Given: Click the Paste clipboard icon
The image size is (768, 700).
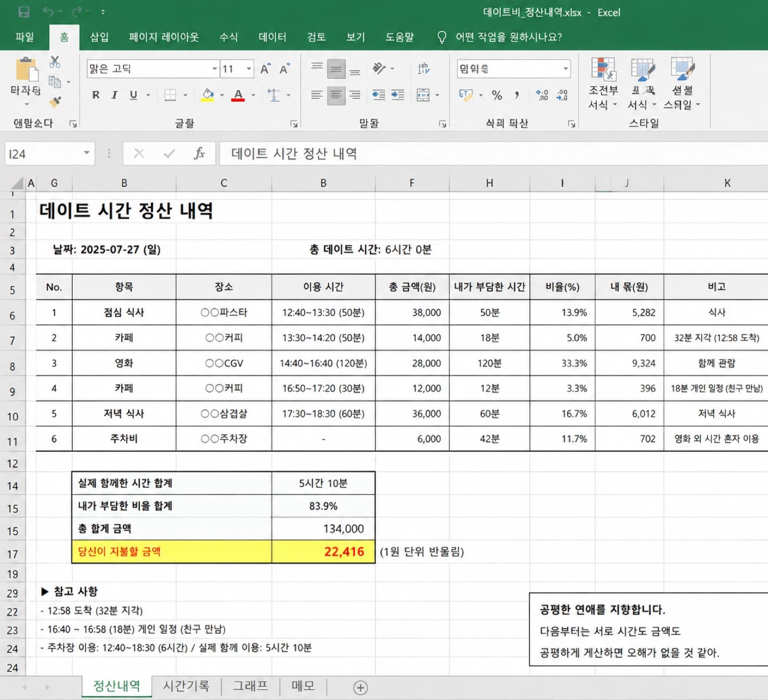Looking at the screenshot, I should click(x=26, y=70).
